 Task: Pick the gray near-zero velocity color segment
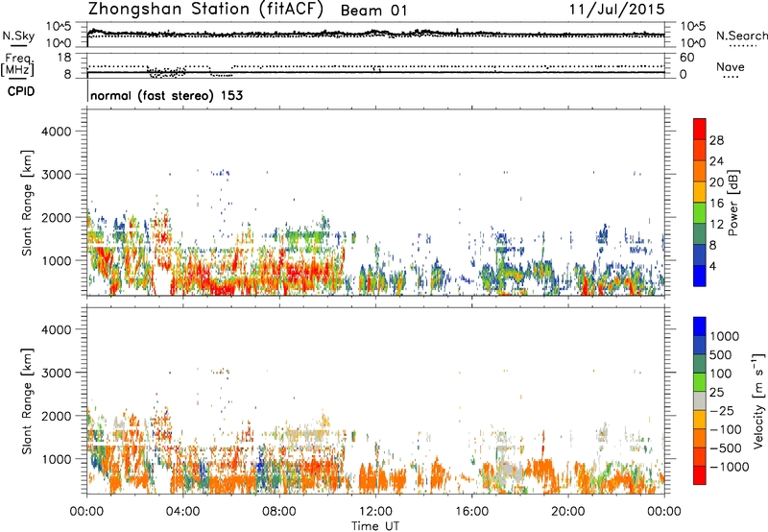700,400
